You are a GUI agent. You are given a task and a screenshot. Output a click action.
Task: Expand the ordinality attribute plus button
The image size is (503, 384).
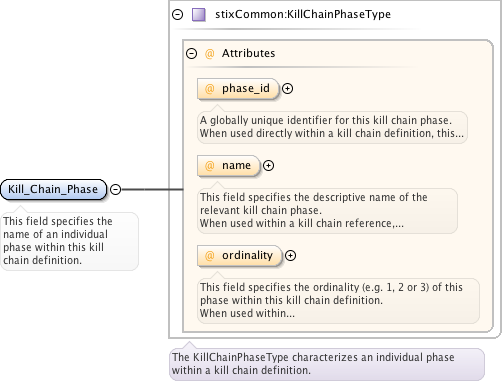coord(291,256)
